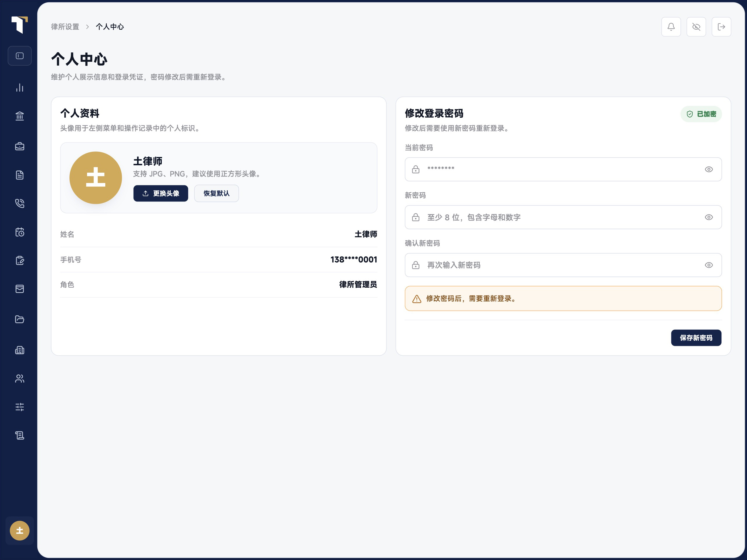Open the calendar clock sidebar icon
Screen dimensions: 747x560
pyautogui.click(x=20, y=232)
